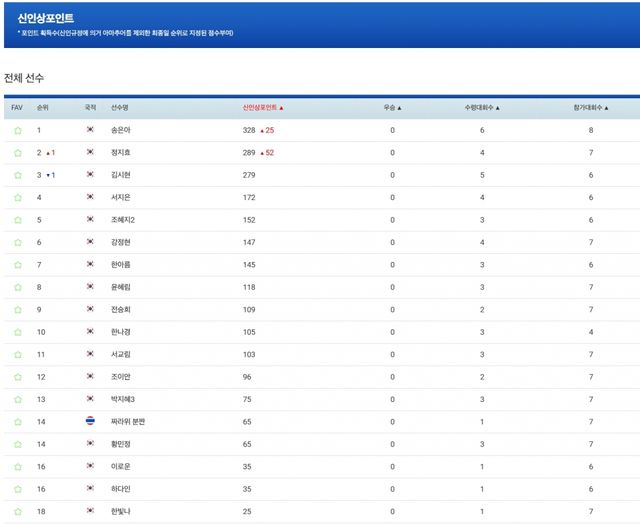Viewport: 640px width, 524px height.
Task: Mark rank 8 윤혜림 as favorite
Action: [17, 287]
